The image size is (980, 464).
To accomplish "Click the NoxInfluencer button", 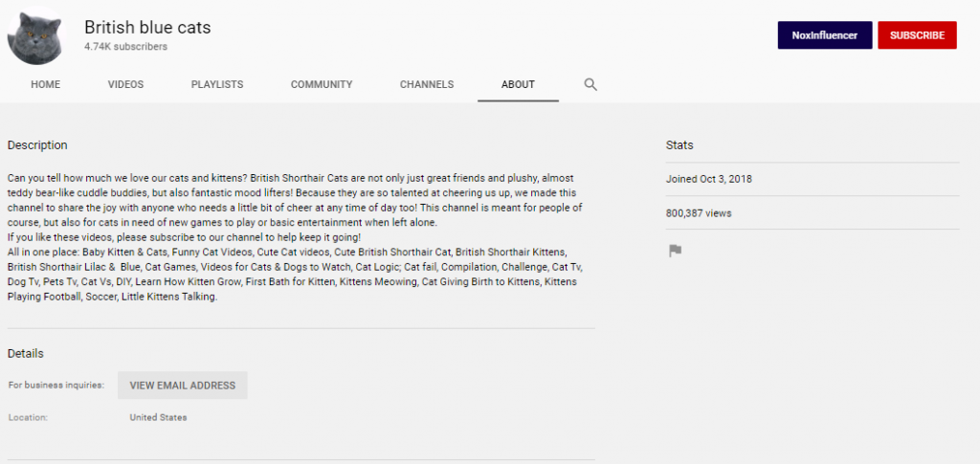I will click(825, 35).
